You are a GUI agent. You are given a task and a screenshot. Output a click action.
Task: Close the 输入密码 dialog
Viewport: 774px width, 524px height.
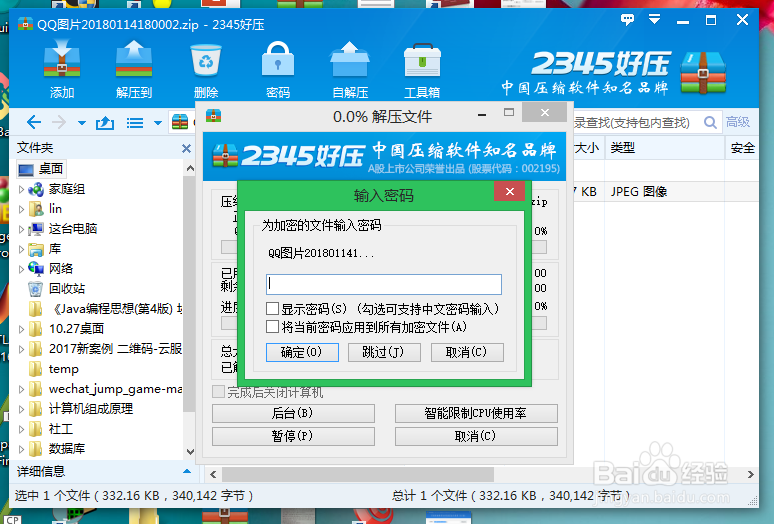[510, 191]
